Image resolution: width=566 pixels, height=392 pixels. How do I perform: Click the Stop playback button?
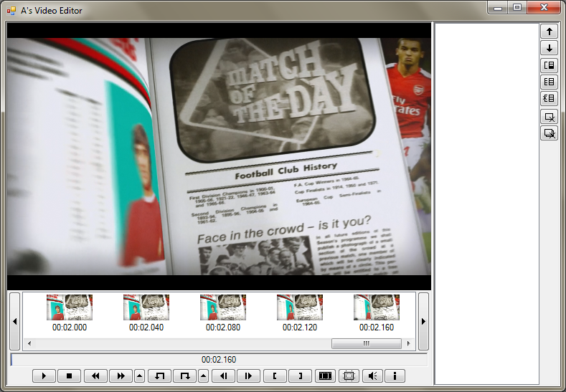69,376
